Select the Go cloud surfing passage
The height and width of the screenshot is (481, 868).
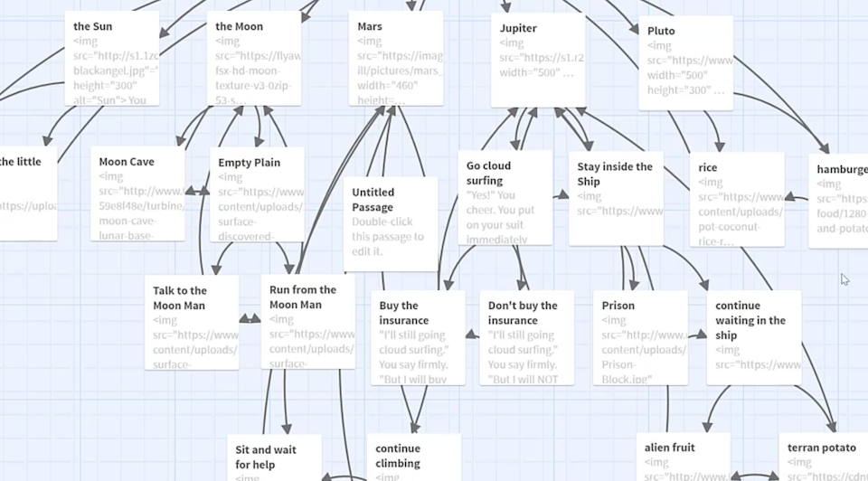(x=505, y=198)
